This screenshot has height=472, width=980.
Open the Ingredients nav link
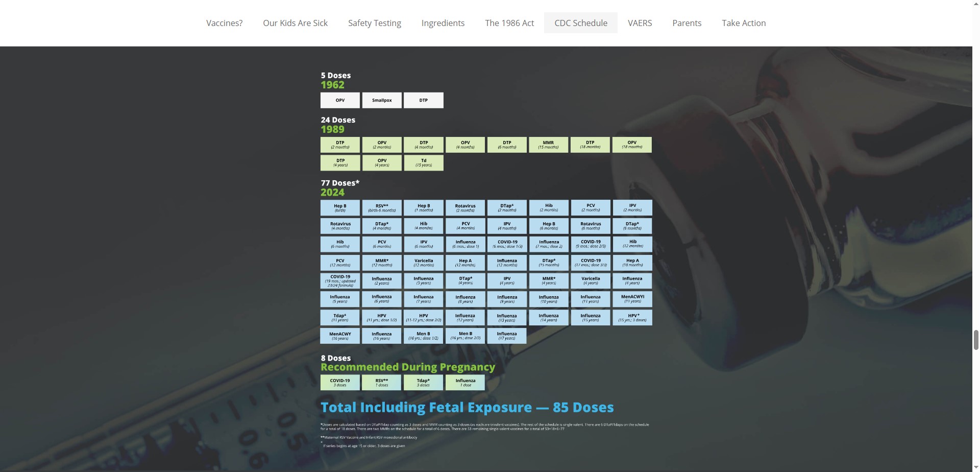(443, 23)
